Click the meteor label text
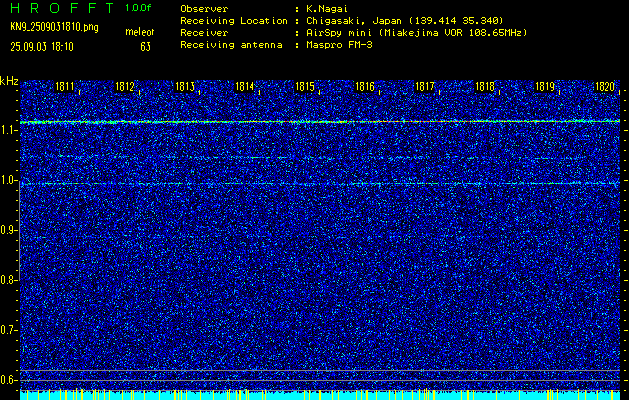 [x=140, y=32]
